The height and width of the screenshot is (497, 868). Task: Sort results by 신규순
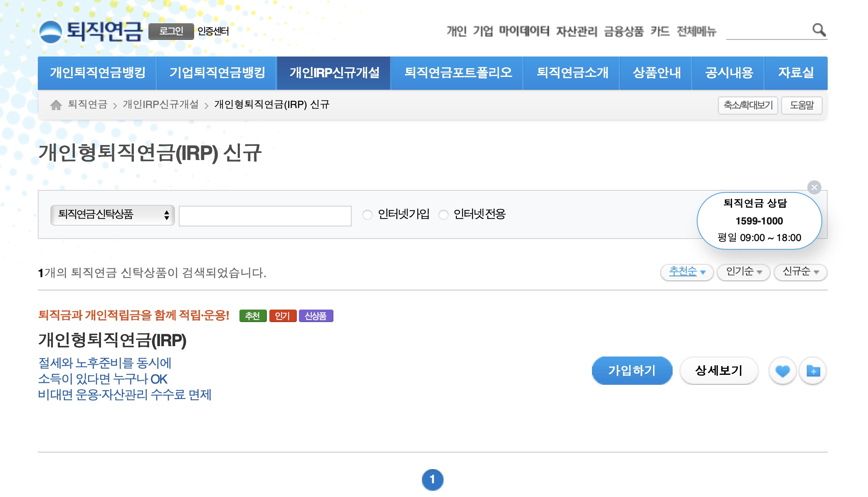800,272
